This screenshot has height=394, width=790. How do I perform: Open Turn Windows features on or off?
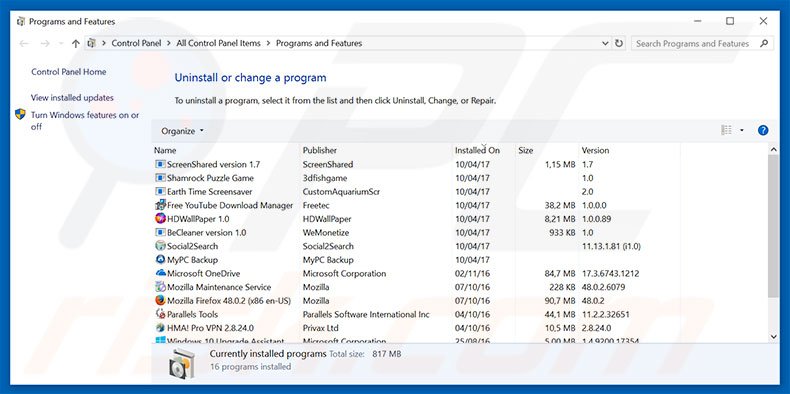click(85, 121)
